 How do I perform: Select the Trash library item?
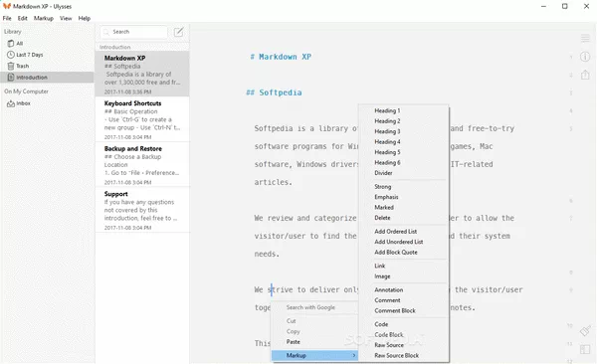[x=47, y=67]
